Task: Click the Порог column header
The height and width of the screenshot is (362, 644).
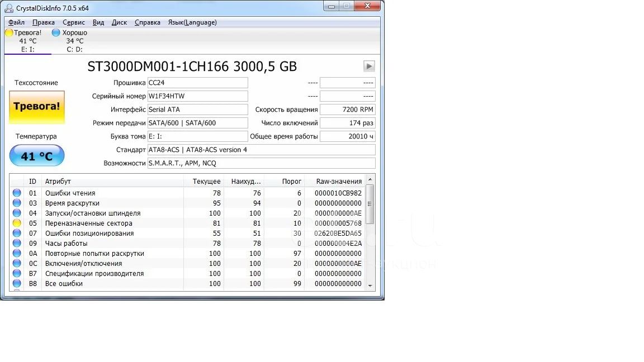Action: click(284, 181)
